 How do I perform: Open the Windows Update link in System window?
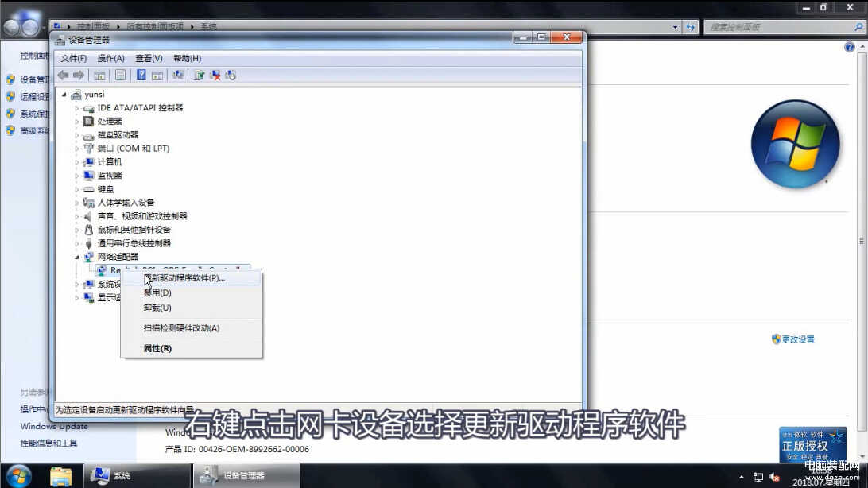point(54,426)
